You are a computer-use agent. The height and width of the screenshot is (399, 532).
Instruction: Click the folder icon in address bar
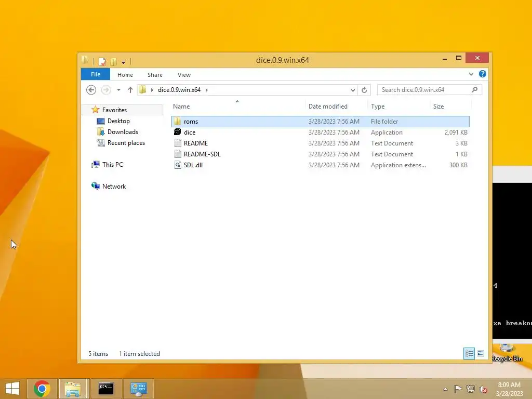(x=142, y=89)
